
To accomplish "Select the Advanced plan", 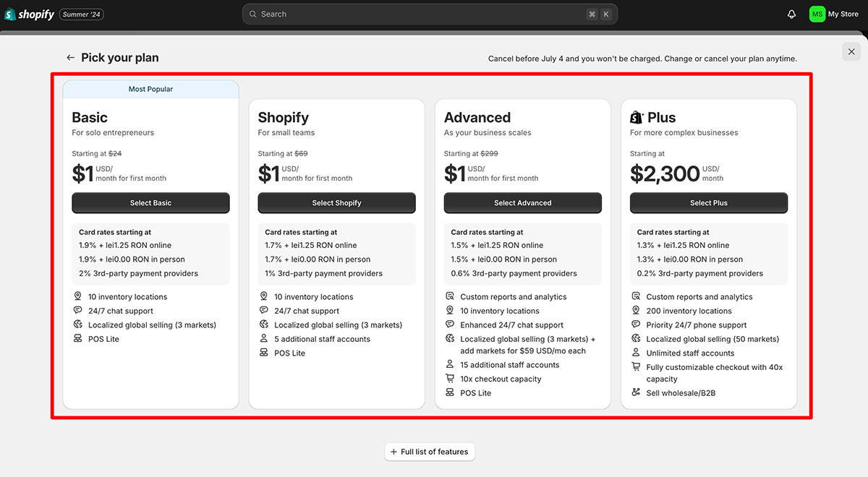I will pyautogui.click(x=522, y=203).
